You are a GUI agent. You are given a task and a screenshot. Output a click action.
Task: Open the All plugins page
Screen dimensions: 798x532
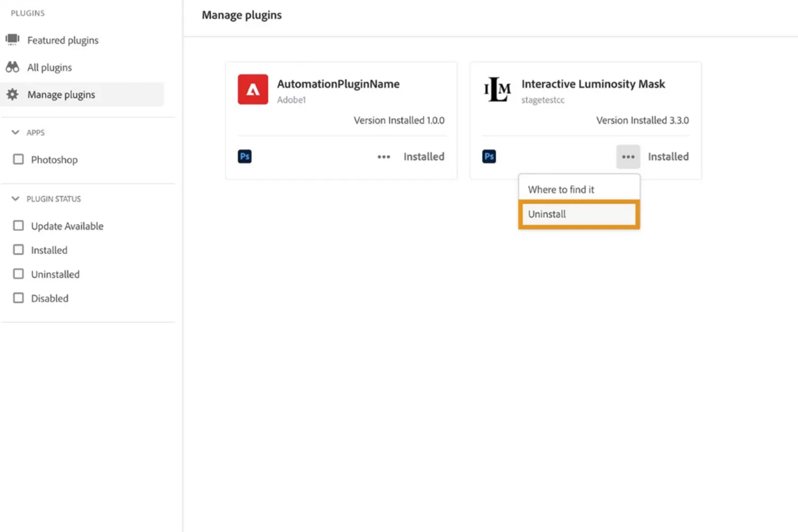(49, 68)
